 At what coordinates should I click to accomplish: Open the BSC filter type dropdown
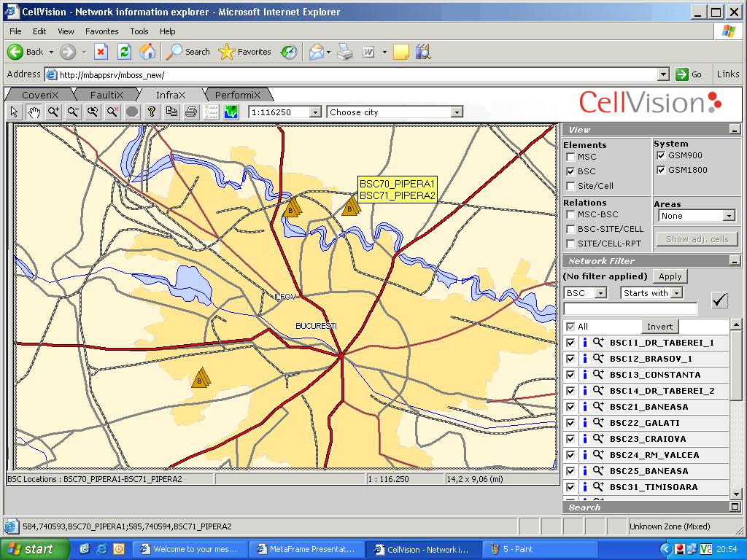[601, 293]
